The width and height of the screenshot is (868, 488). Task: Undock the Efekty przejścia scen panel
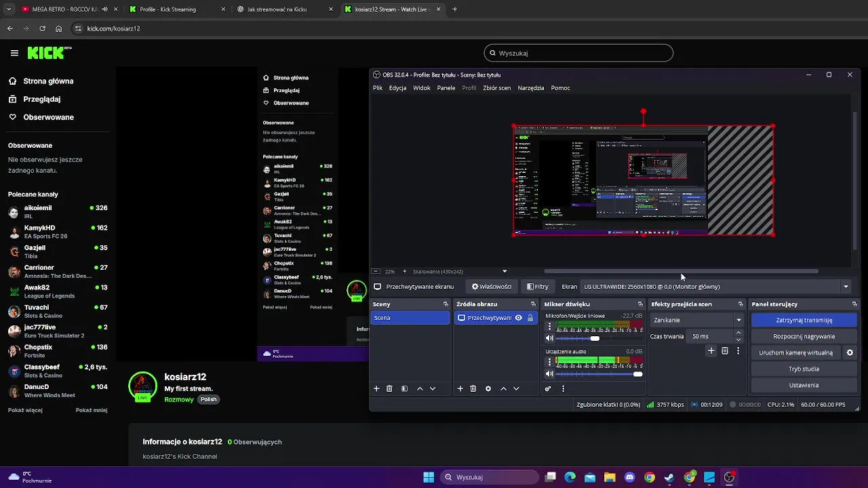coord(741,304)
